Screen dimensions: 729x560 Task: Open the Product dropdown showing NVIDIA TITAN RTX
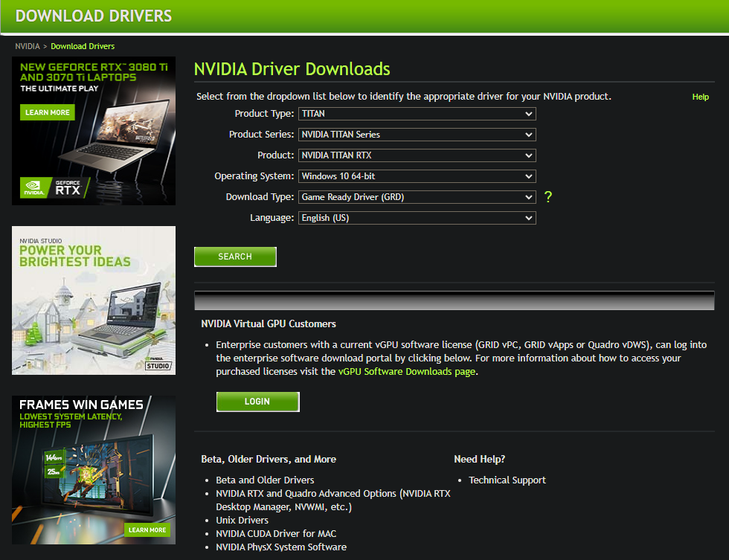click(417, 155)
